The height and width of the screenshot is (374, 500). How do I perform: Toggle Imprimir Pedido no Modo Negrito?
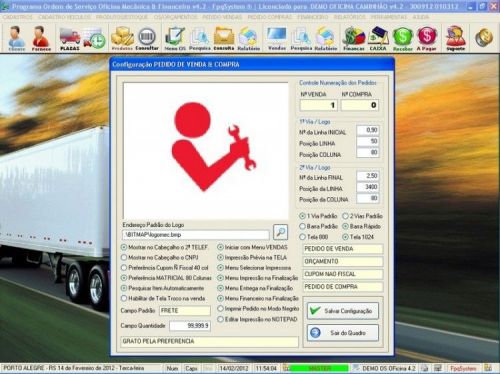pos(258,309)
